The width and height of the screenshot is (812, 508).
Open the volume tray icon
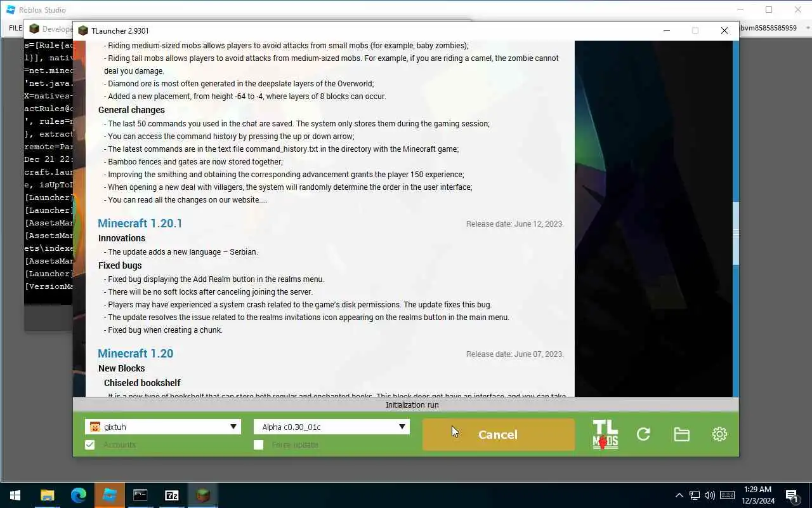point(710,495)
